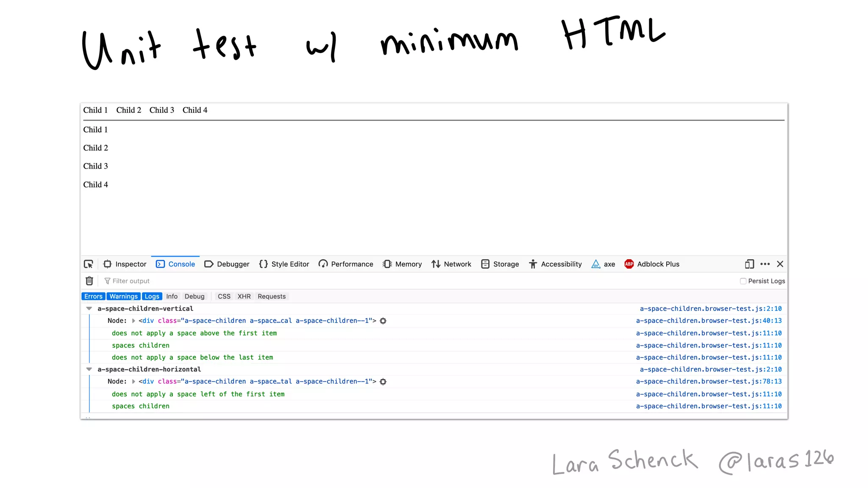Collapse the a-space-children-horizontal group
The height and width of the screenshot is (488, 868).
point(89,369)
